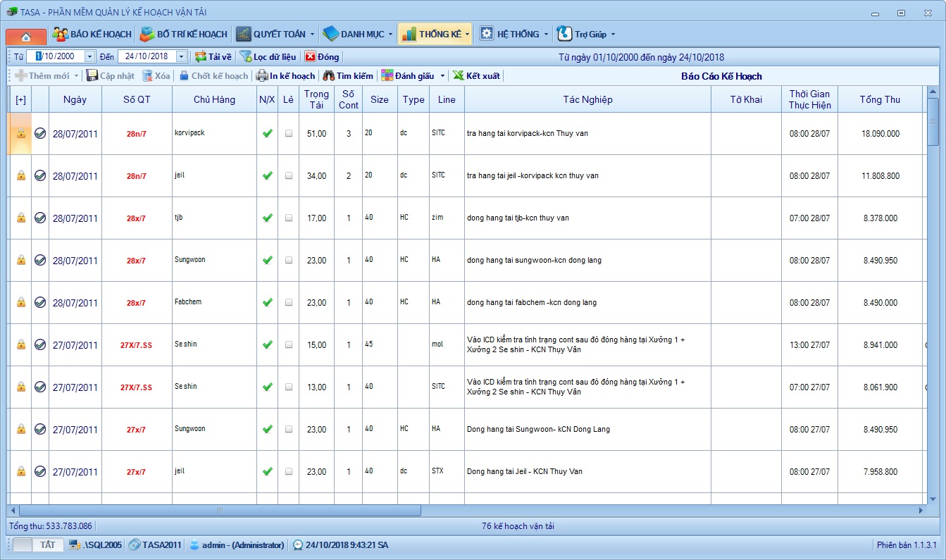Open the QUYẾT TOÁN menu
The width and height of the screenshot is (946, 560).
275,34
